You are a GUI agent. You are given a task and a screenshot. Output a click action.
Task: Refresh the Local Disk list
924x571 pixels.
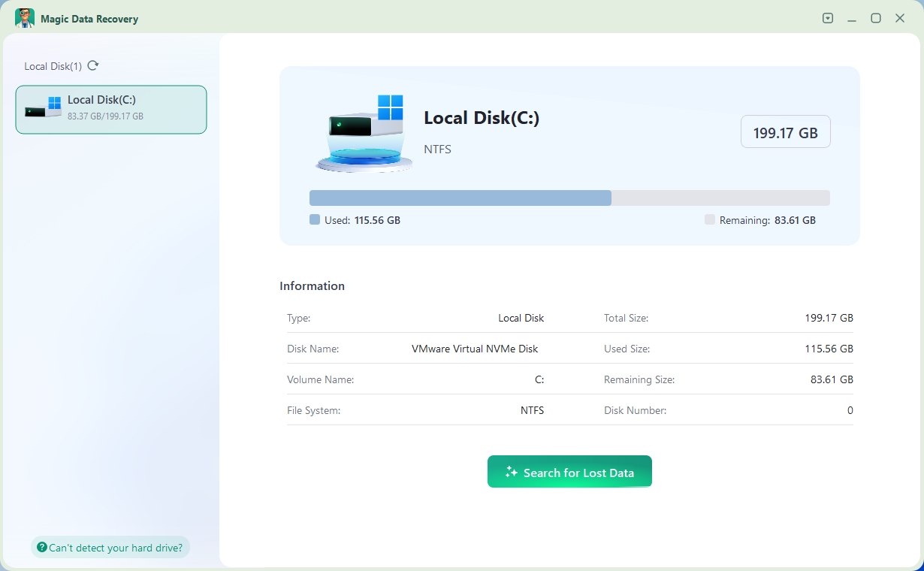coord(93,65)
